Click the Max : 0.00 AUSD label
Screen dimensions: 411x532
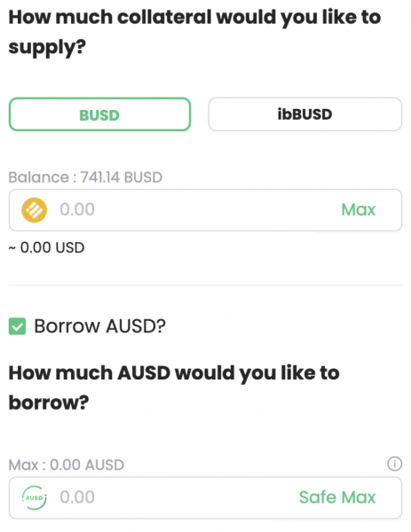[67, 465]
